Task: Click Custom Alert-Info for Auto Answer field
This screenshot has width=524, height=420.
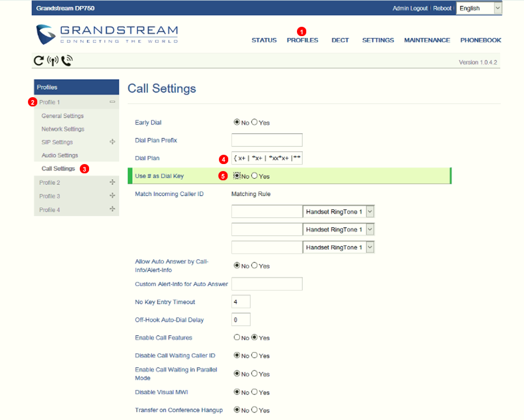Action: click(x=267, y=284)
